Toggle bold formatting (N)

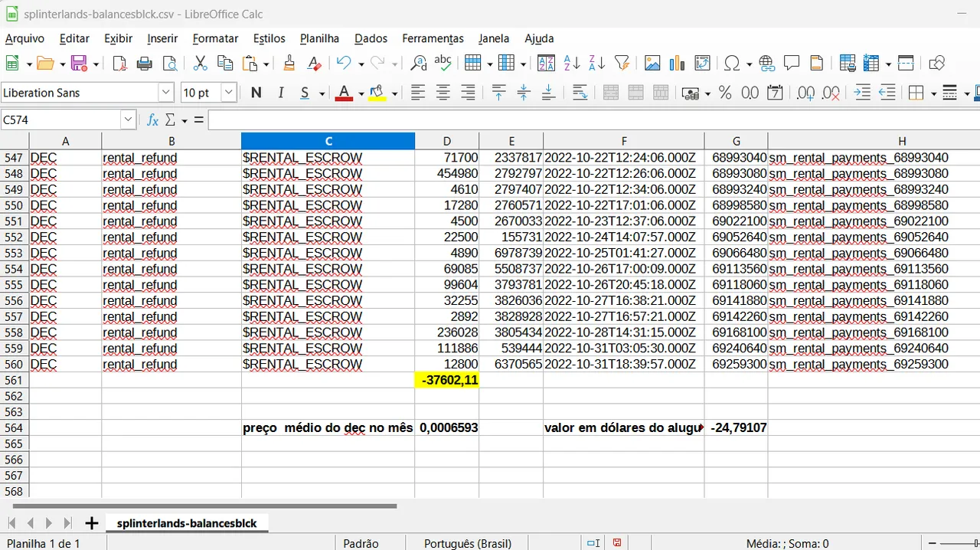coord(256,93)
